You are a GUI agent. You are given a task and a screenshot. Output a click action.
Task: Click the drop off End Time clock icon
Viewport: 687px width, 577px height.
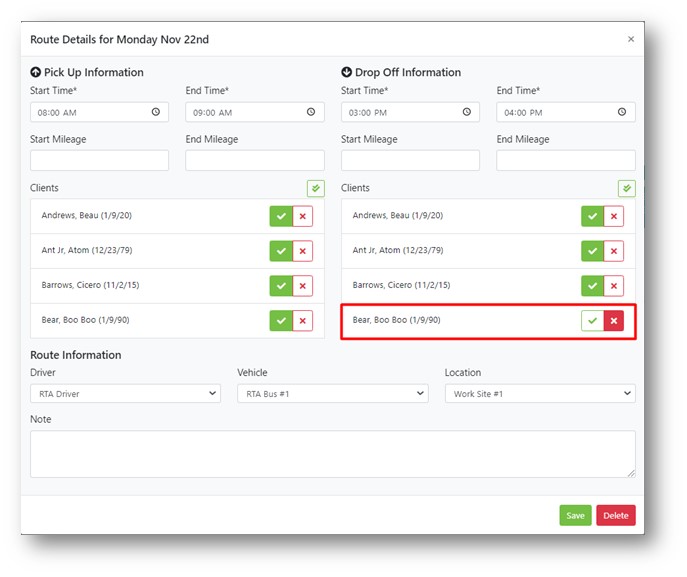click(623, 112)
